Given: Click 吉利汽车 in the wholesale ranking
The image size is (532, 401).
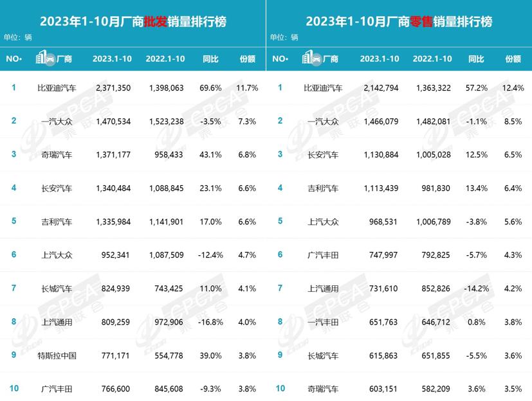Looking at the screenshot, I should (57, 222).
